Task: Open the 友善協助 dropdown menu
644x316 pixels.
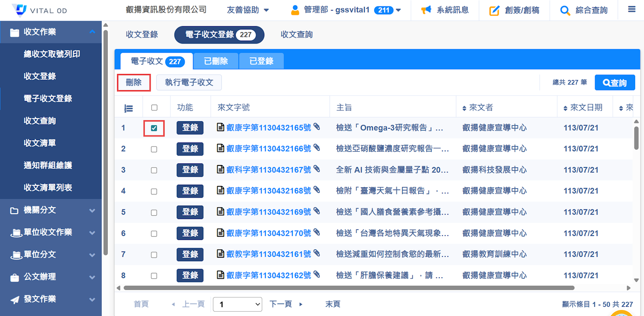Action: tap(247, 10)
